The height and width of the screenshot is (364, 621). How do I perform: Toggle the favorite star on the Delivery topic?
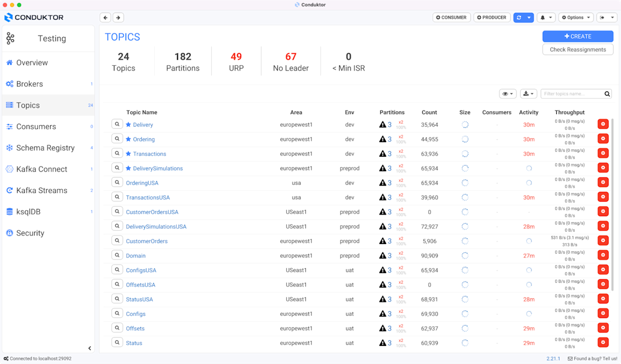(129, 125)
